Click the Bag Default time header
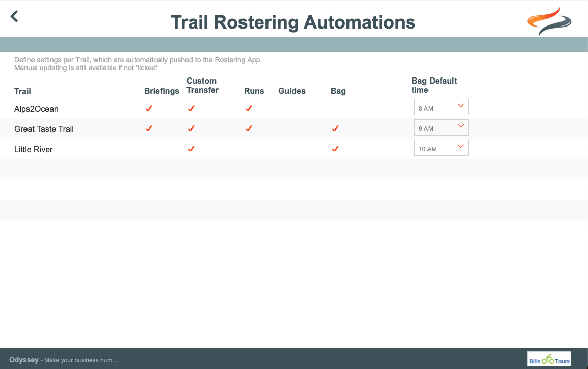Image resolution: width=588 pixels, height=369 pixels. pyautogui.click(x=434, y=86)
